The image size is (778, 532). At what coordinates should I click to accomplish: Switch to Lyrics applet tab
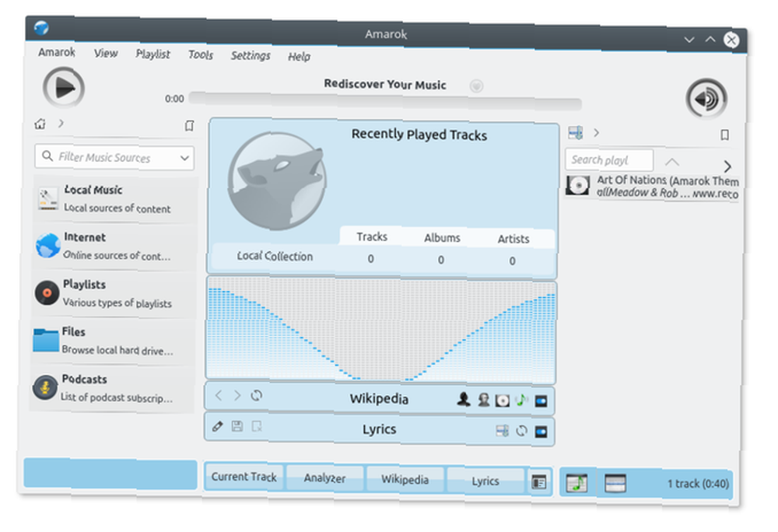pyautogui.click(x=485, y=481)
